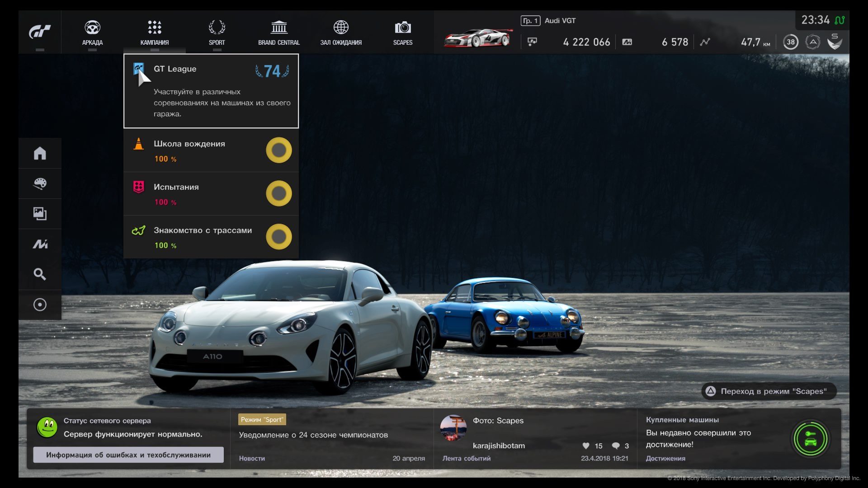
Task: Click the Школа вождения cone icon
Action: pos(139,144)
